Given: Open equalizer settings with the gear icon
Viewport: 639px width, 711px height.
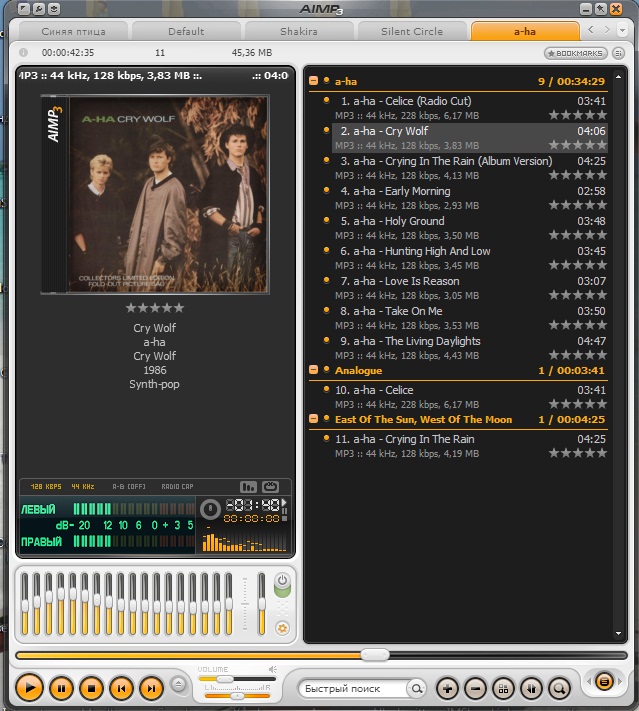Looking at the screenshot, I should pos(282,628).
